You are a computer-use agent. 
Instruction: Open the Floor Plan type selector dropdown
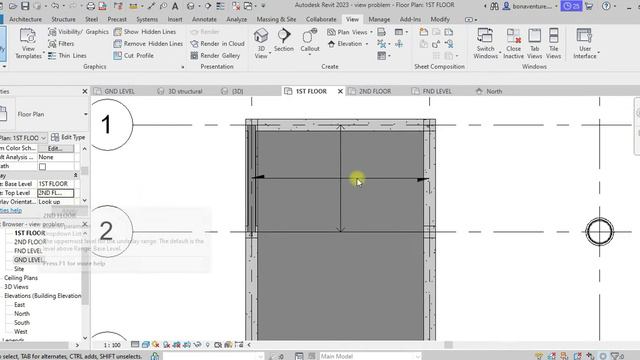point(85,114)
